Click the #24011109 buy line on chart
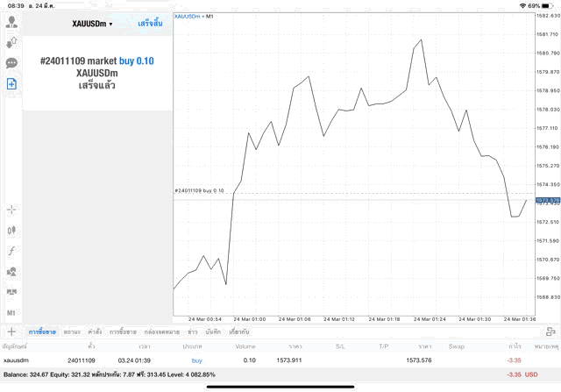Image resolution: width=561 pixels, height=392 pixels. 200,190
